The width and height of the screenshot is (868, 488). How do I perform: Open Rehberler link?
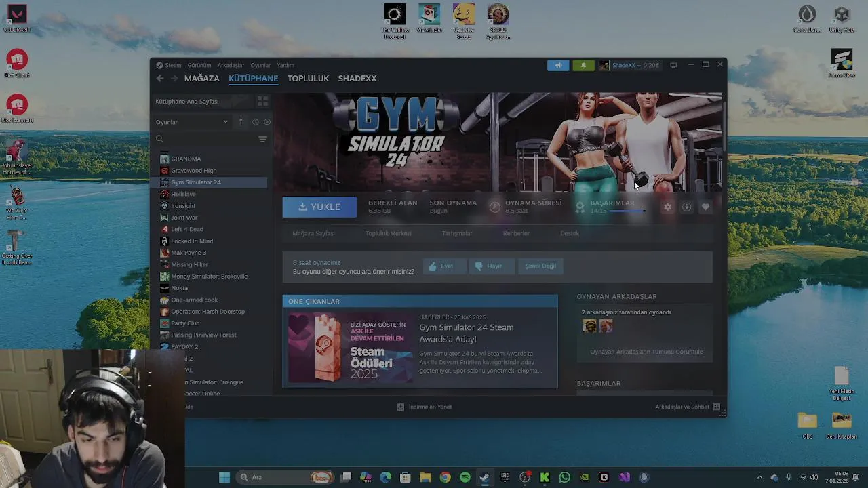point(516,233)
